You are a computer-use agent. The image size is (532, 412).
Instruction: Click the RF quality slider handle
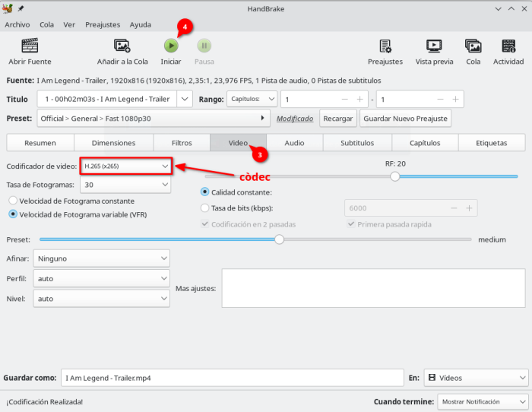click(x=394, y=176)
